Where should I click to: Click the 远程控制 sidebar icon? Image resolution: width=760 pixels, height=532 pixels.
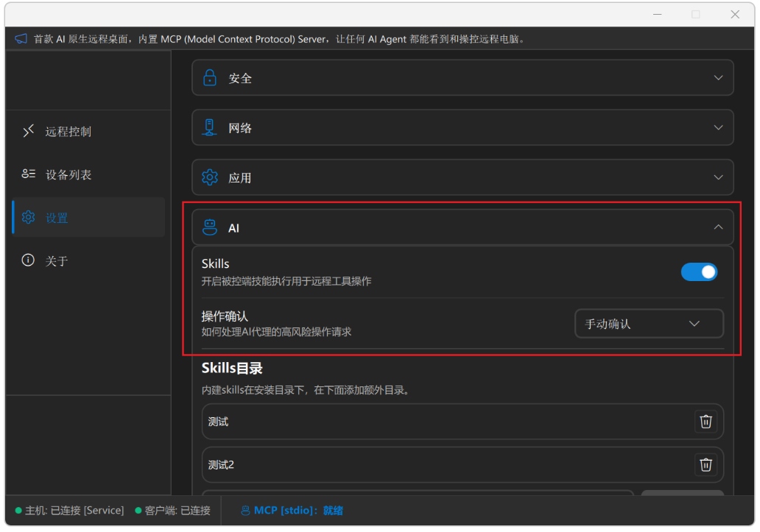pos(28,131)
